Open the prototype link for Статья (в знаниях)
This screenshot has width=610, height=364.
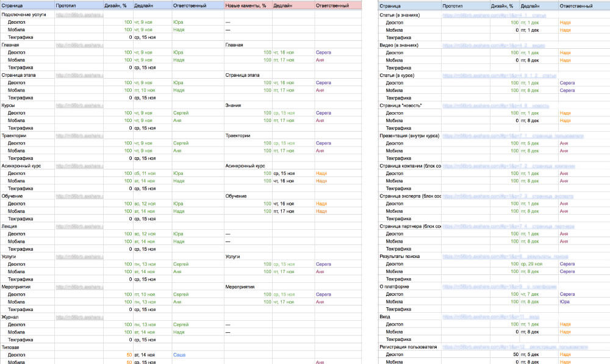(494, 14)
